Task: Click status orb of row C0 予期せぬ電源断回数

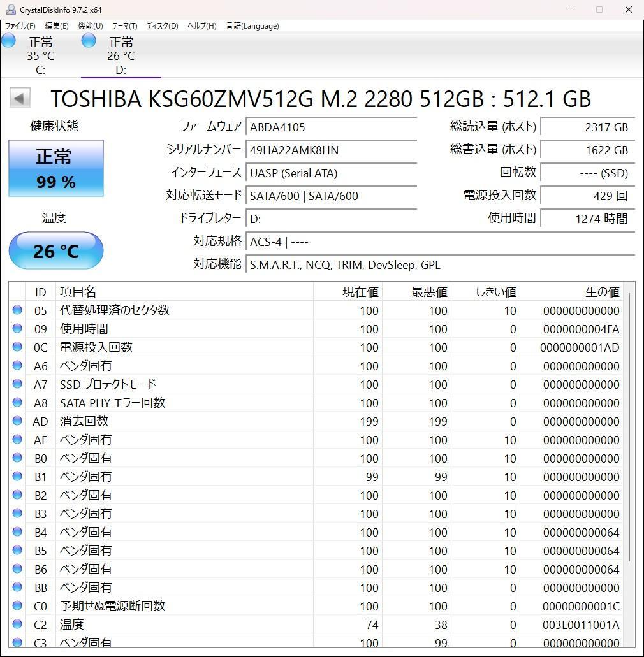Action: [x=17, y=605]
